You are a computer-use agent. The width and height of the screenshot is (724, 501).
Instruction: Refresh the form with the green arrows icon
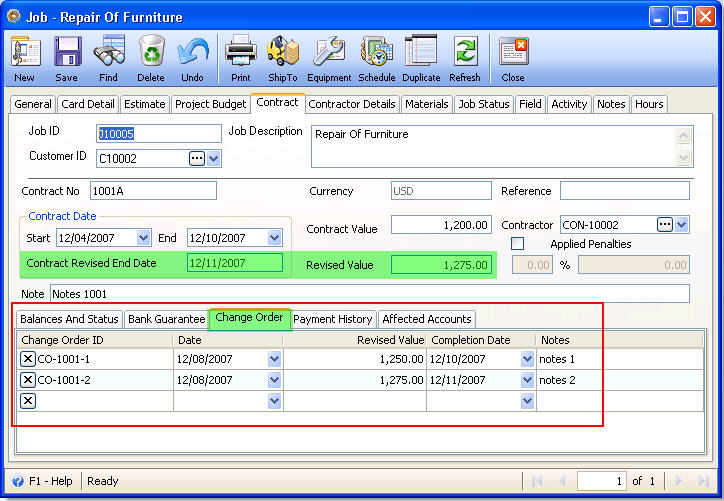coord(465,51)
